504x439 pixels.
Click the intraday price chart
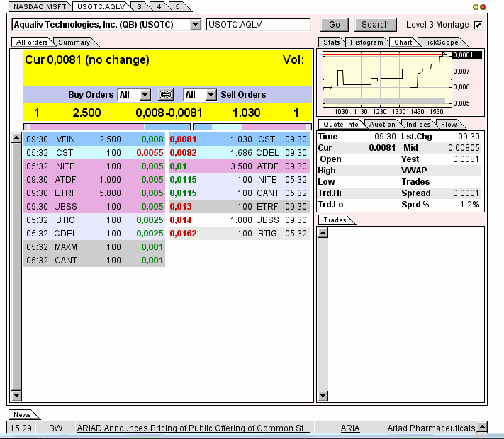(x=387, y=79)
